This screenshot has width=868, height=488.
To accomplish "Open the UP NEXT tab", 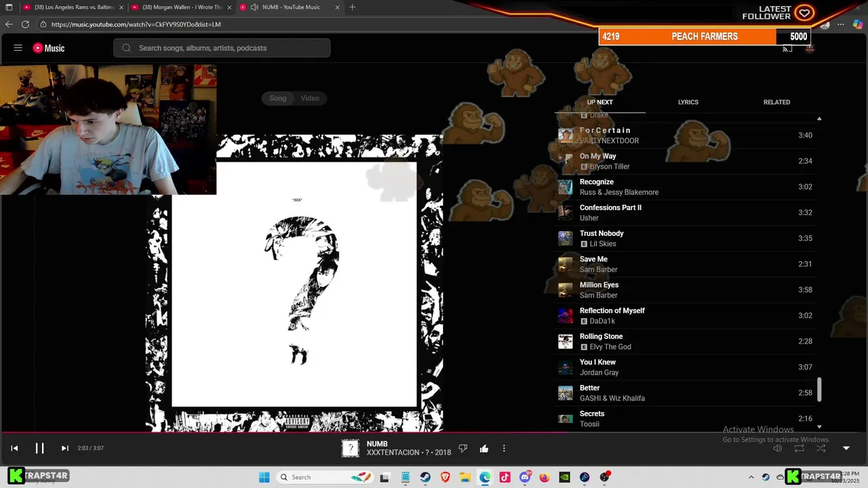I will point(599,102).
